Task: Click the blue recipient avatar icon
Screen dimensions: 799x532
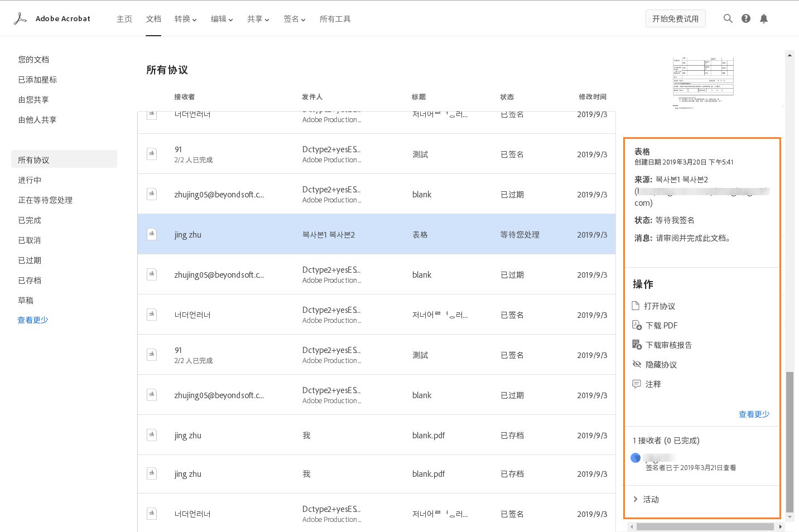Action: point(636,458)
